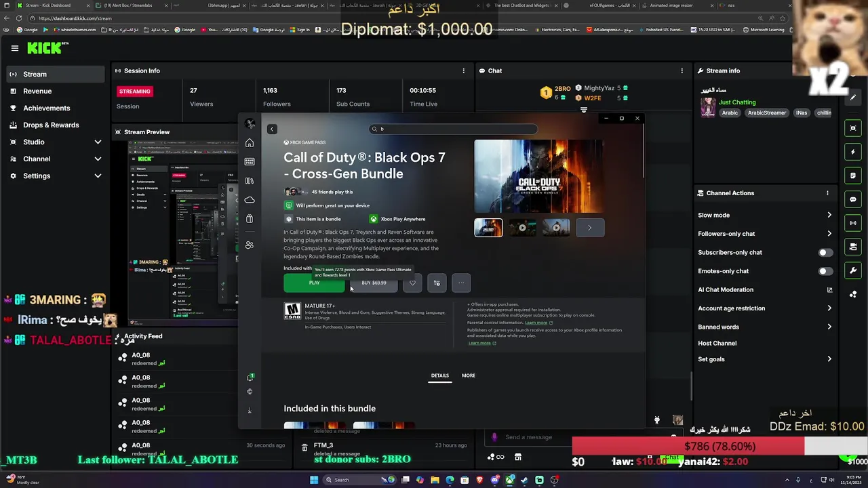The image size is (868, 488).
Task: Switch to MORE tab in Xbox app
Action: [469, 375]
